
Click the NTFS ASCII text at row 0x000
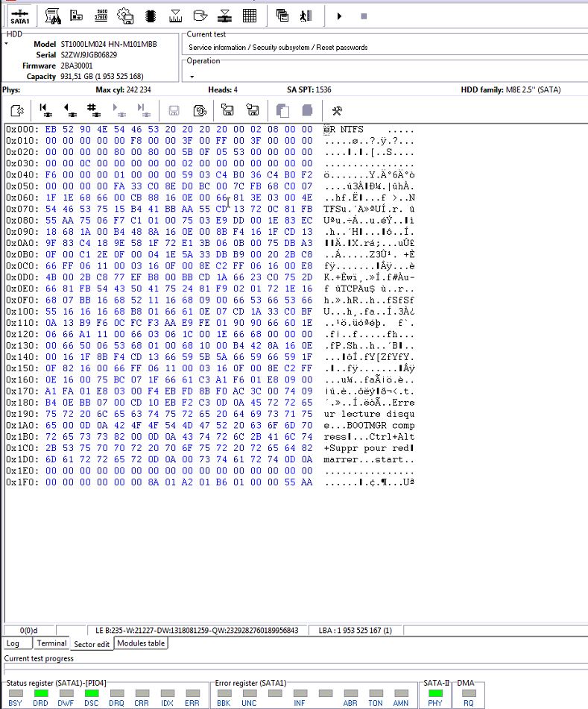click(352, 129)
